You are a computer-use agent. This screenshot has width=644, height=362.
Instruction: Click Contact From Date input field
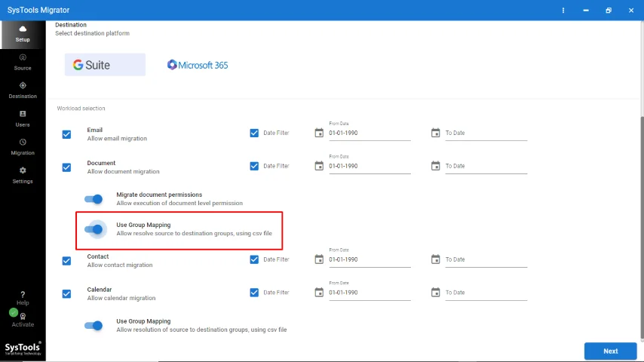[x=370, y=259]
